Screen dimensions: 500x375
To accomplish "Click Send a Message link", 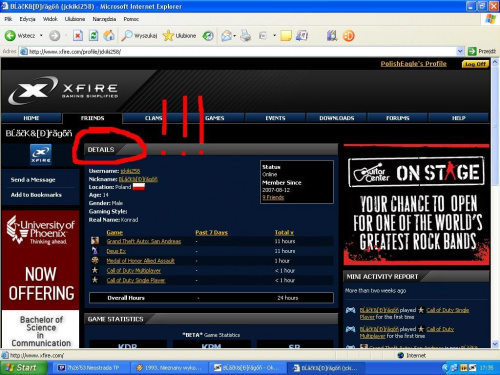I will click(33, 180).
